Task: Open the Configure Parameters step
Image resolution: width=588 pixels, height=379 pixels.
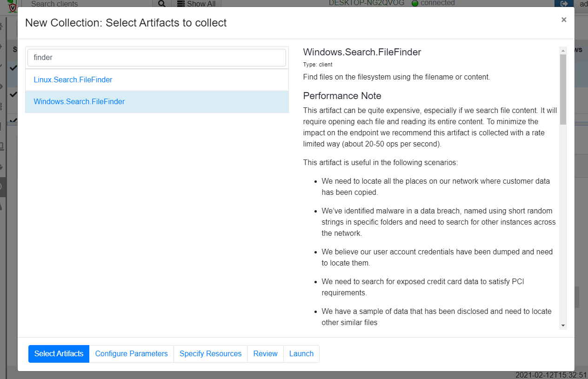Action: pyautogui.click(x=131, y=354)
